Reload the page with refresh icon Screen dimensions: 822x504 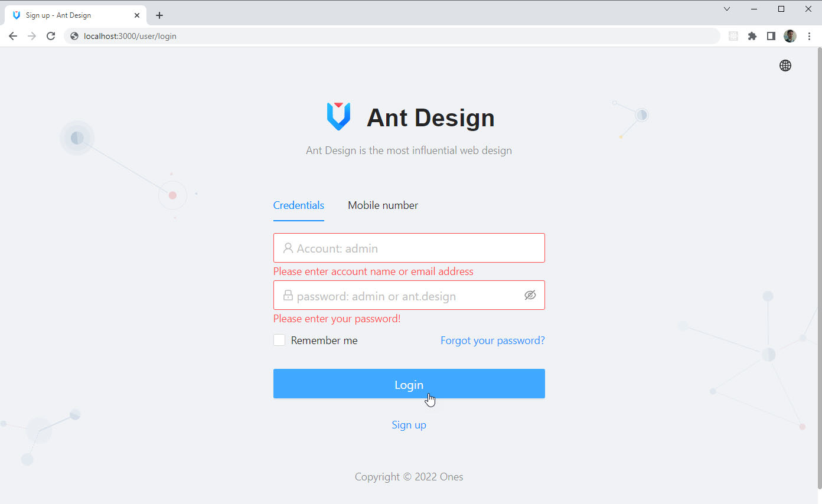[51, 36]
